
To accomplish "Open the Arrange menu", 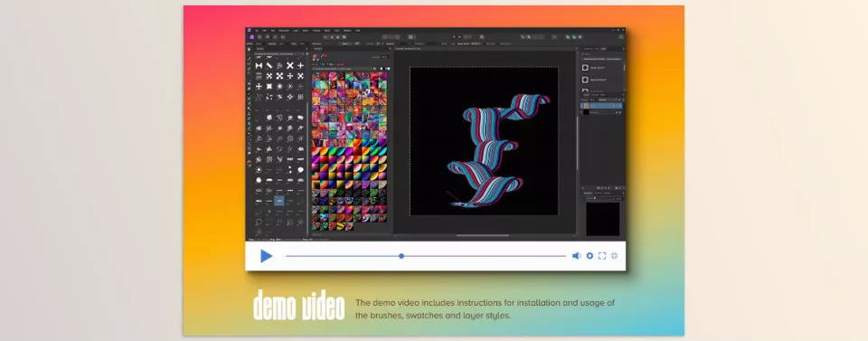I will pos(316,31).
